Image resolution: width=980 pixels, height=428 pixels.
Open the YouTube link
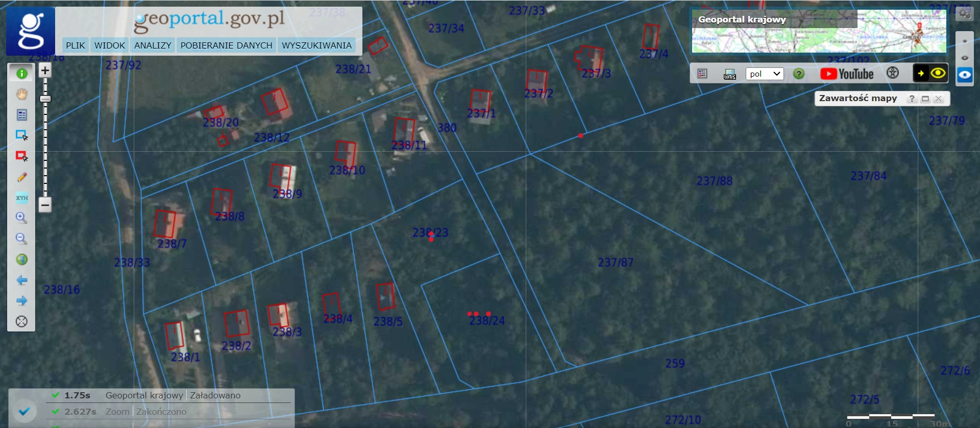[x=847, y=74]
